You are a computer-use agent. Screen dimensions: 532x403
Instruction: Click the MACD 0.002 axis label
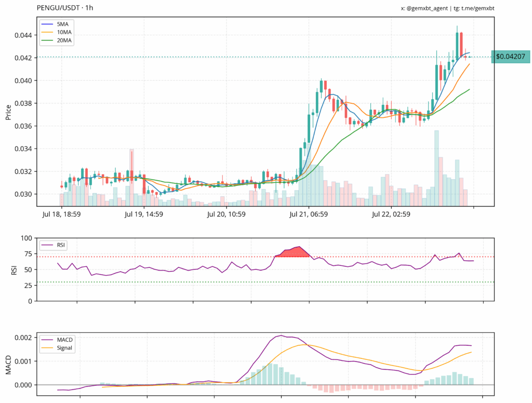[x=23, y=338]
